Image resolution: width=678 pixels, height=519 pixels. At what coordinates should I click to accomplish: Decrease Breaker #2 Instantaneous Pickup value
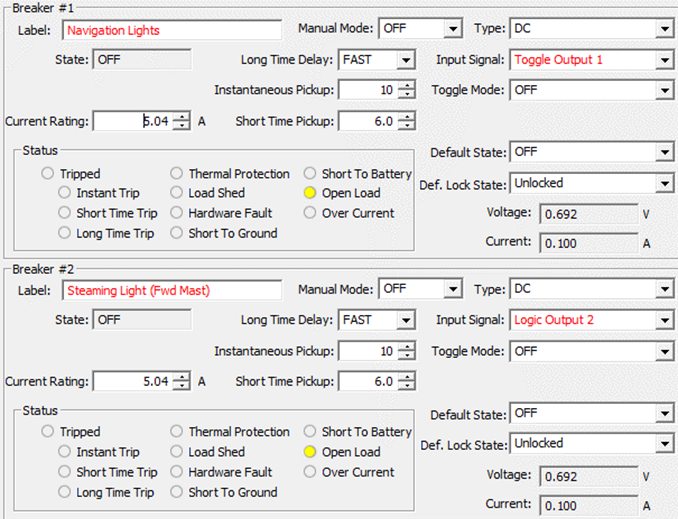[x=406, y=357]
